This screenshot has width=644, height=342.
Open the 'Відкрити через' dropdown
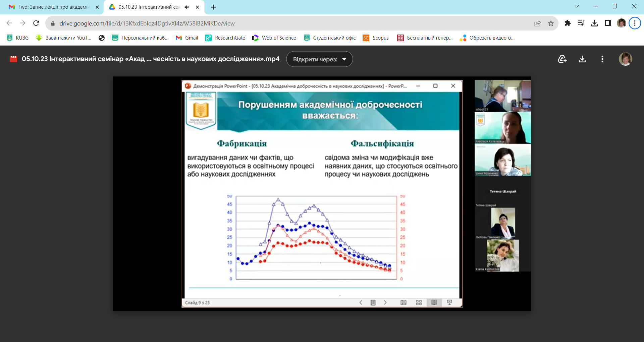click(x=319, y=59)
